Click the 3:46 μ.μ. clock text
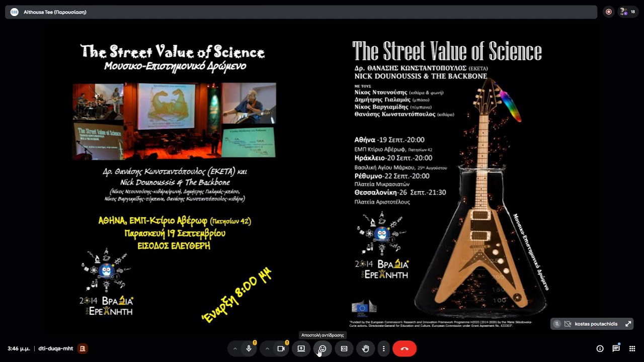 click(x=19, y=348)
